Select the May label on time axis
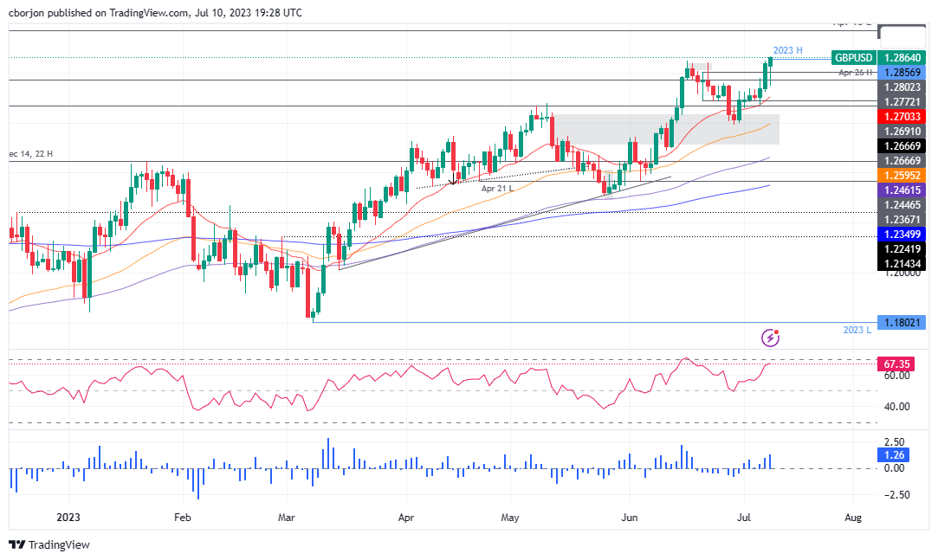 [509, 517]
